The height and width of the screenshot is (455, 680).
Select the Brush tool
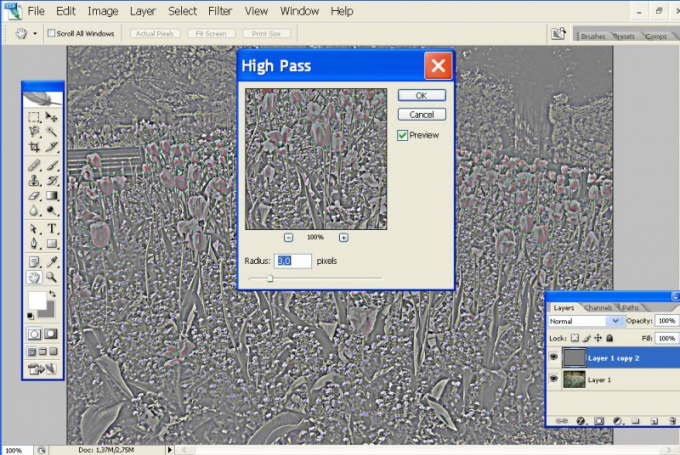click(52, 165)
